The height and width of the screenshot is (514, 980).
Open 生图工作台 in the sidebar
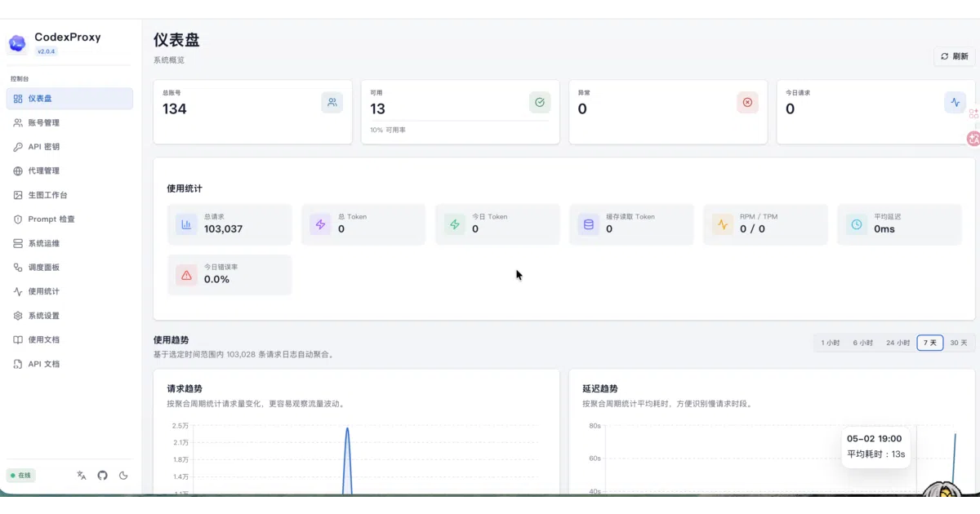[69, 195]
